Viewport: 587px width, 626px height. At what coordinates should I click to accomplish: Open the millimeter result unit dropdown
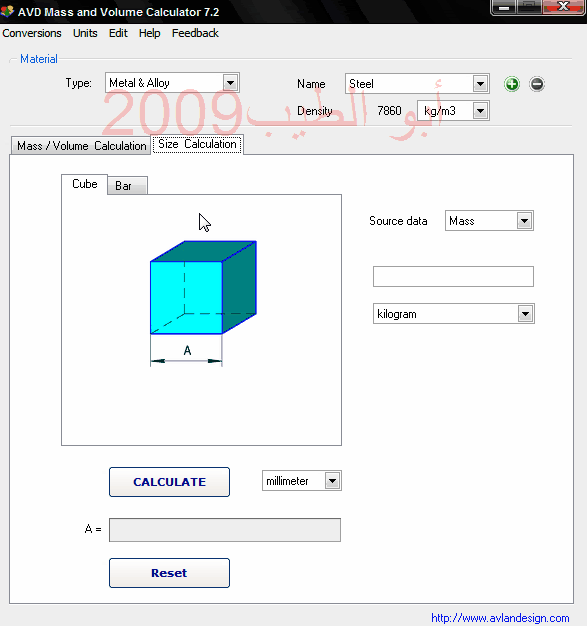(x=332, y=481)
